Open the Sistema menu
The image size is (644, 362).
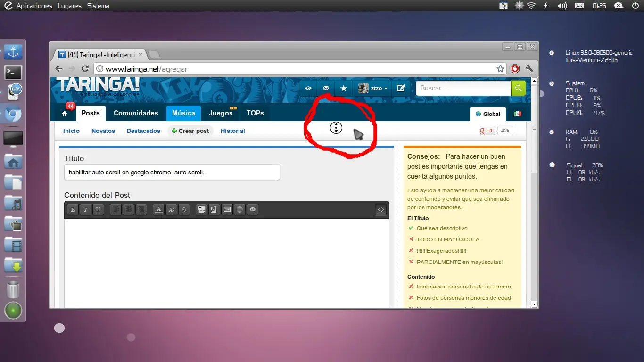98,6
